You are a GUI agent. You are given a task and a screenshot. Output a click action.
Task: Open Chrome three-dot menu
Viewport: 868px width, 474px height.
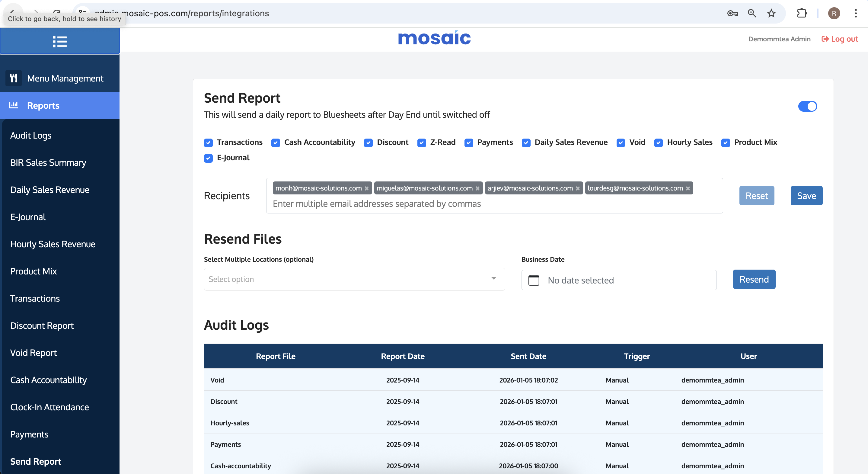coord(856,14)
